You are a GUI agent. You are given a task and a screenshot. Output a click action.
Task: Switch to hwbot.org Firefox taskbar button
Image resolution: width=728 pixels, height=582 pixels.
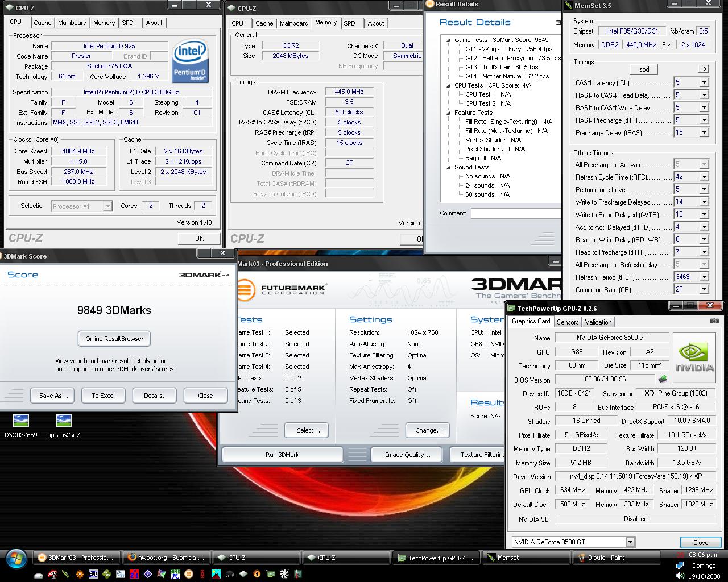pos(167,558)
